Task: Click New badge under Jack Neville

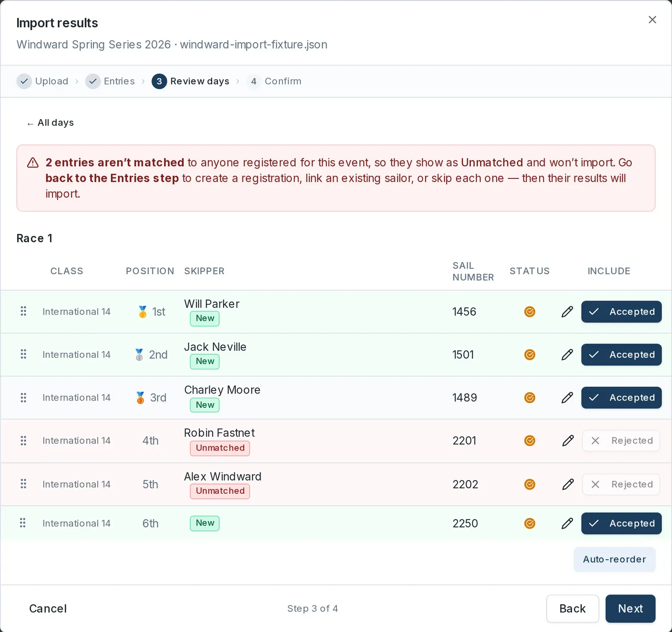Action: point(205,361)
